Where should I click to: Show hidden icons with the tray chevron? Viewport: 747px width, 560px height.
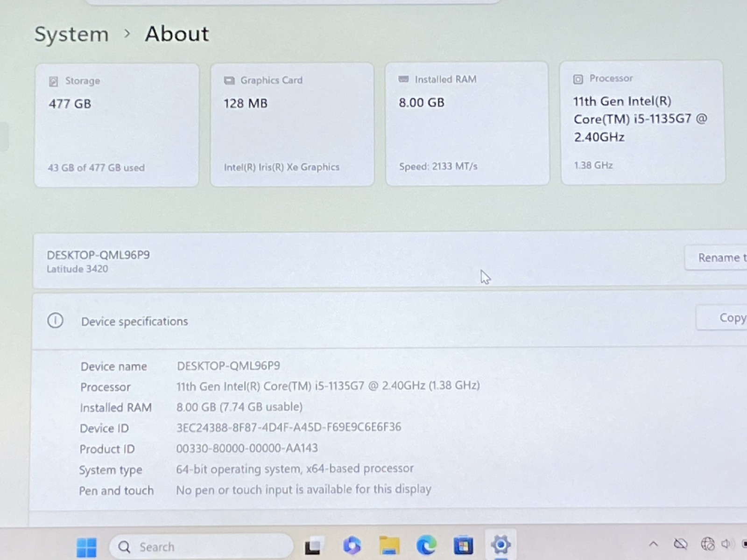(654, 544)
